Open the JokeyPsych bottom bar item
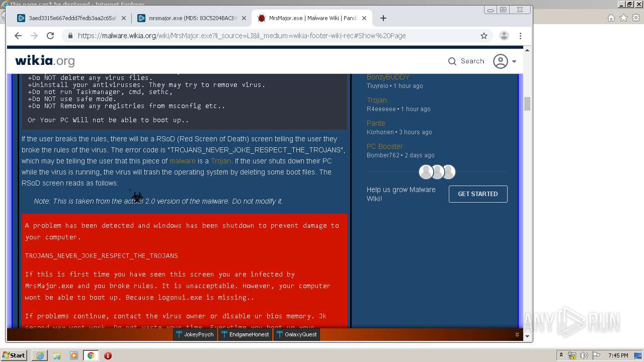Image resolution: width=644 pixels, height=362 pixels. 195,334
